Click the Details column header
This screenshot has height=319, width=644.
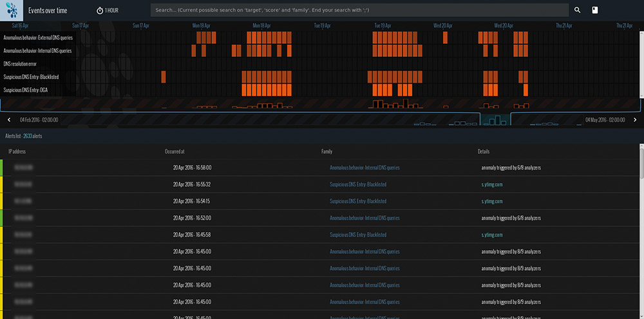[x=484, y=151]
